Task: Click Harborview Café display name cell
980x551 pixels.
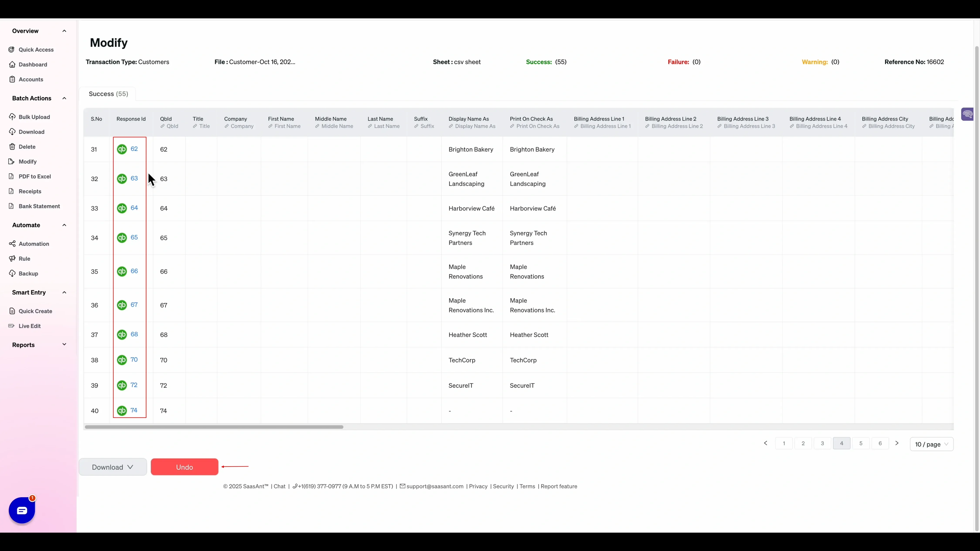Action: tap(471, 208)
